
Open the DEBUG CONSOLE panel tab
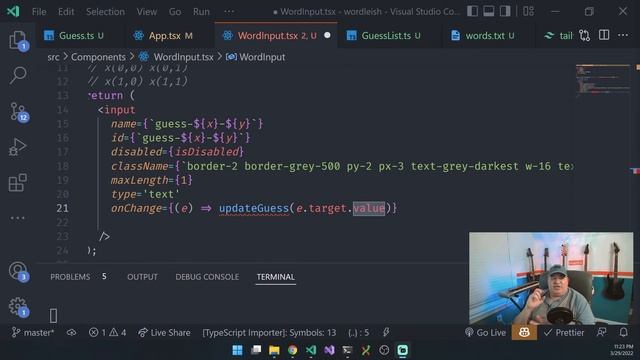pyautogui.click(x=207, y=277)
